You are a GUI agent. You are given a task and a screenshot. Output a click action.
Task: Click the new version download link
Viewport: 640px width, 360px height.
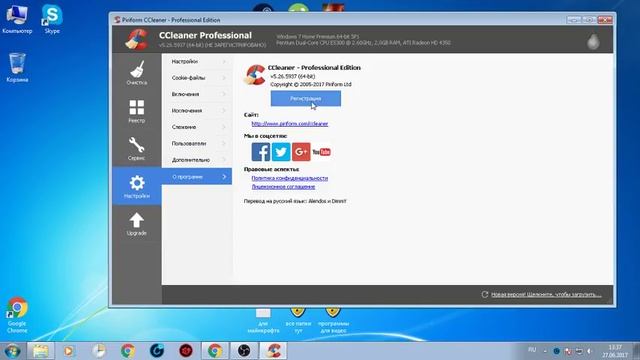tap(546, 294)
